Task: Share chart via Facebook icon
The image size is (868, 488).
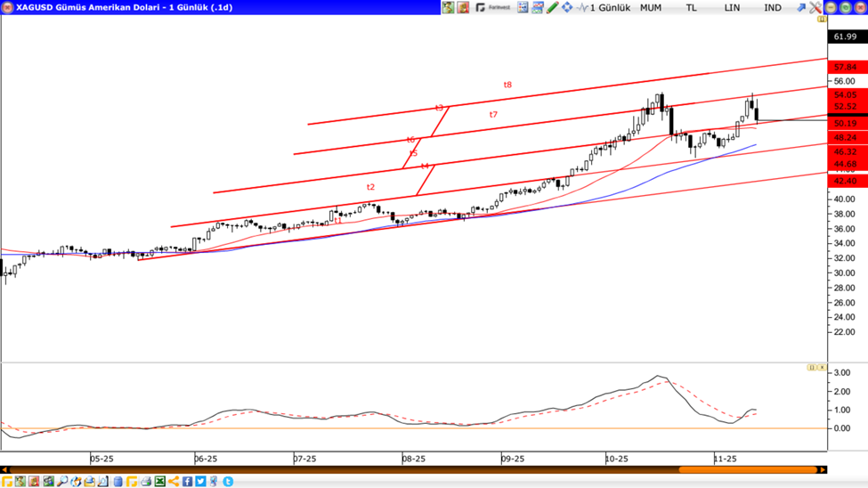Action: coord(188,482)
